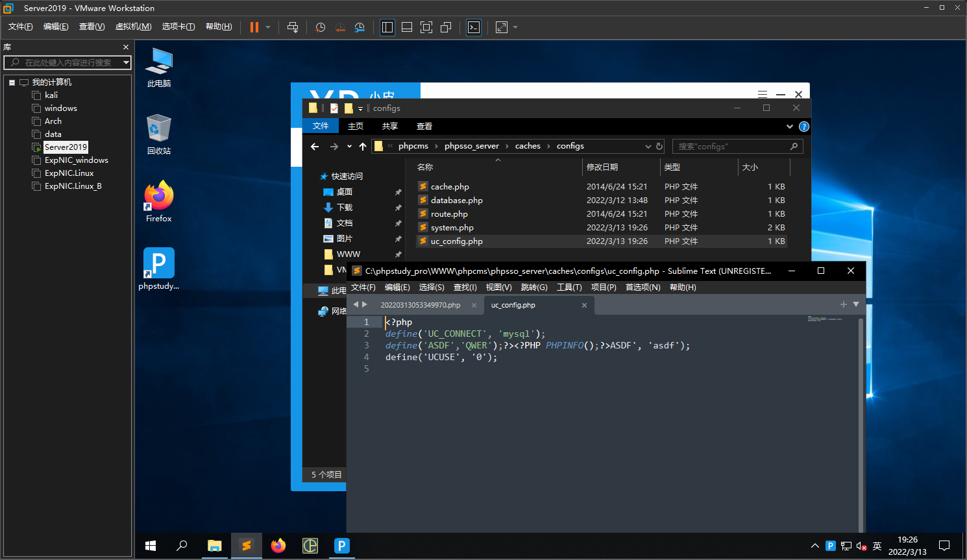Click the library search input field

[68, 63]
